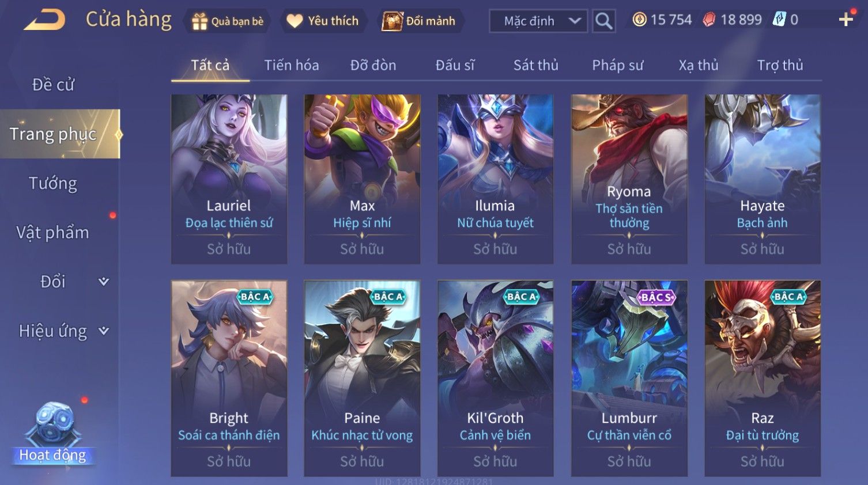868x485 pixels.
Task: Click the gold coin currency icon
Action: [639, 20]
